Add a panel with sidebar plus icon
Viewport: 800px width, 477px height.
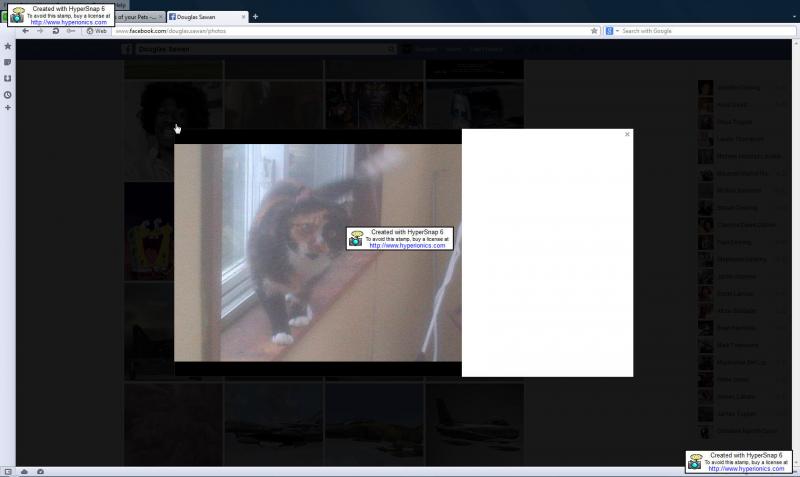click(x=8, y=108)
